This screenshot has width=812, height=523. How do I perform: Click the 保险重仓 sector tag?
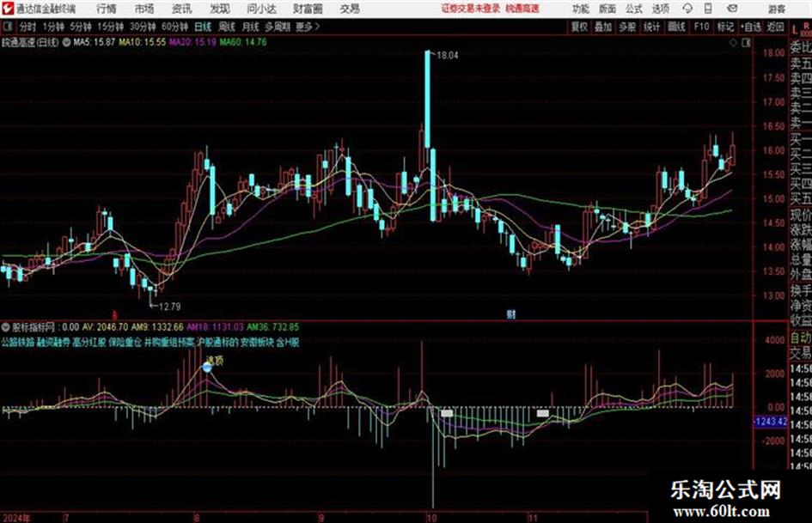click(x=125, y=342)
